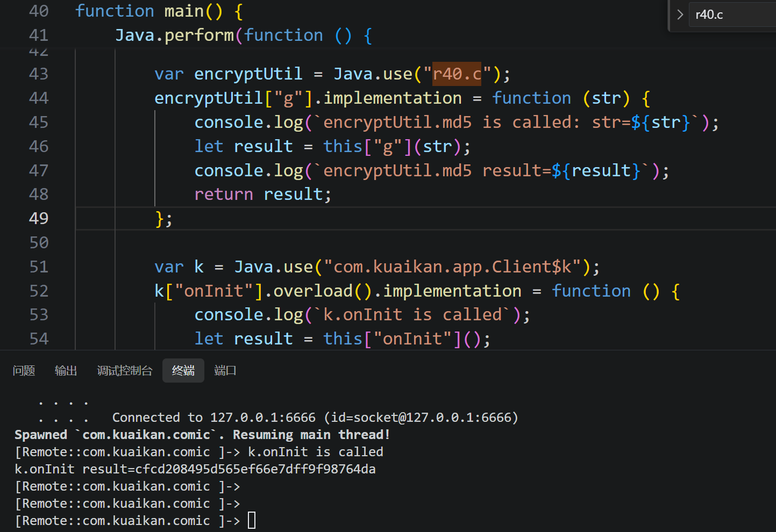
Task: Click terminal output 'k.onInit is called'
Action: [x=316, y=452]
